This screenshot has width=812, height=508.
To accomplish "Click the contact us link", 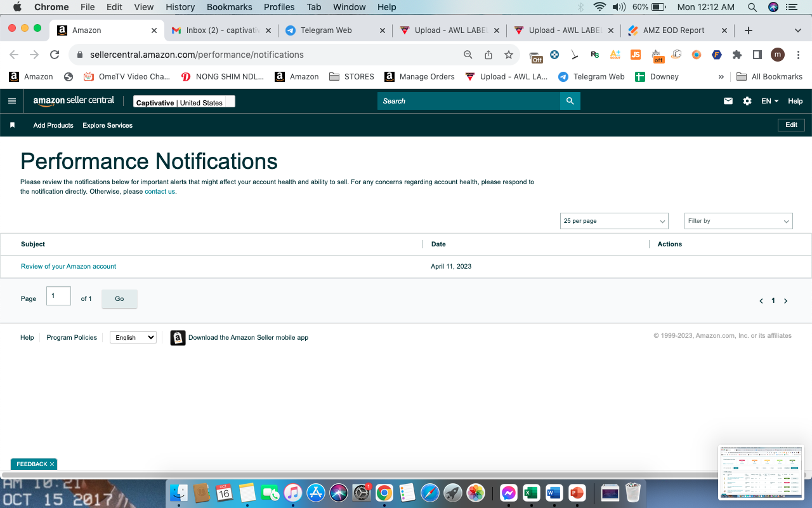I will [160, 191].
